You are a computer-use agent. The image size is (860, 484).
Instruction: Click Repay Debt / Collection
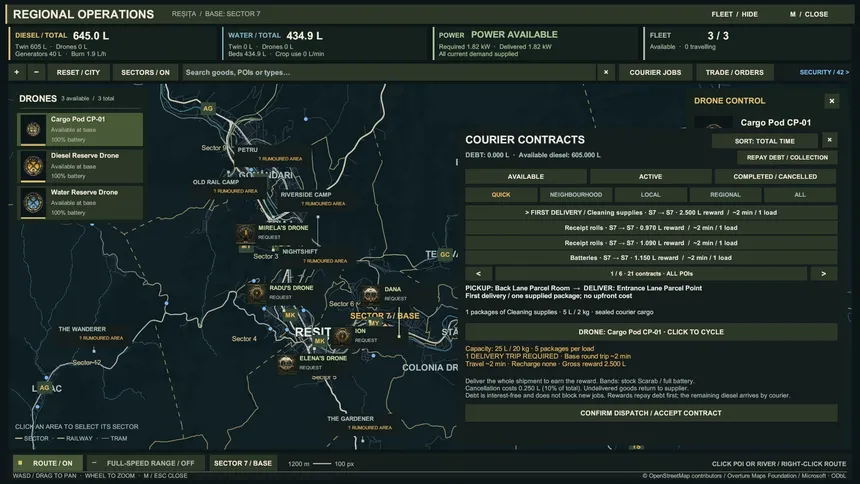point(787,157)
